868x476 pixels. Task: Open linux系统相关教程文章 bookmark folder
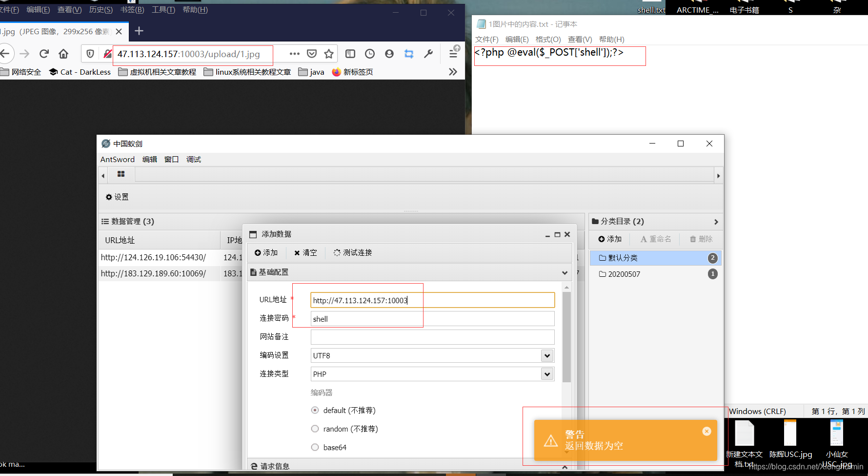247,72
